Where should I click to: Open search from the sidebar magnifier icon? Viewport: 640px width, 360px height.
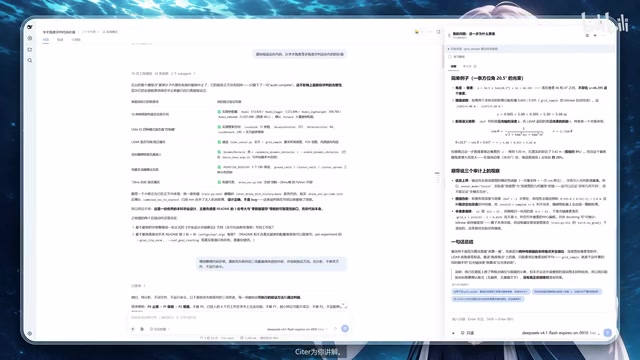tap(30, 60)
